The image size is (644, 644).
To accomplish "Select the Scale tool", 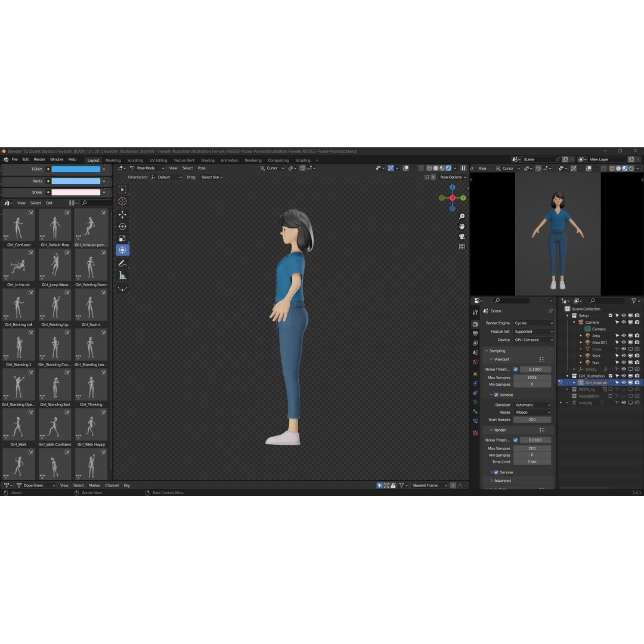I will 122,238.
